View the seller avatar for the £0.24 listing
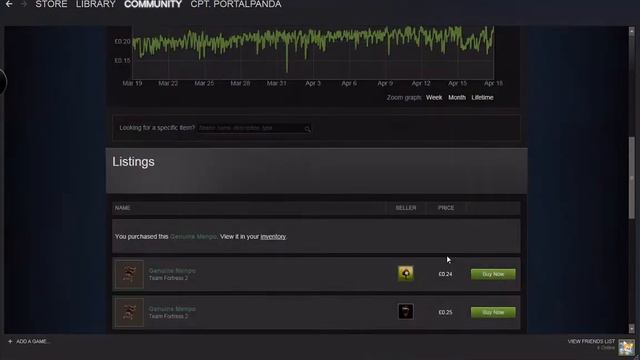This screenshot has height=360, width=640. point(406,273)
